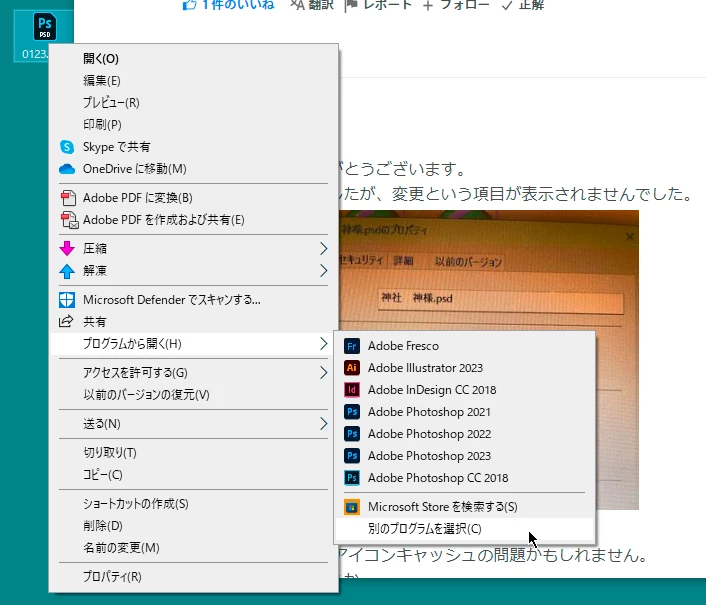Expand the プログラムから開く submenu arrow

click(323, 344)
